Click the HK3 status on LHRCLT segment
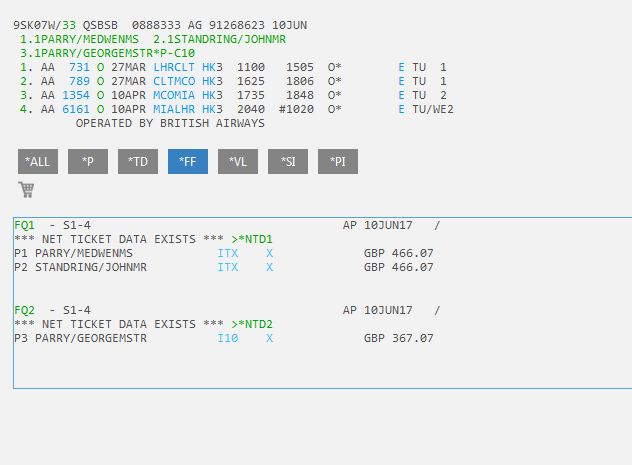Viewport: 632px width, 465px height. [212, 67]
